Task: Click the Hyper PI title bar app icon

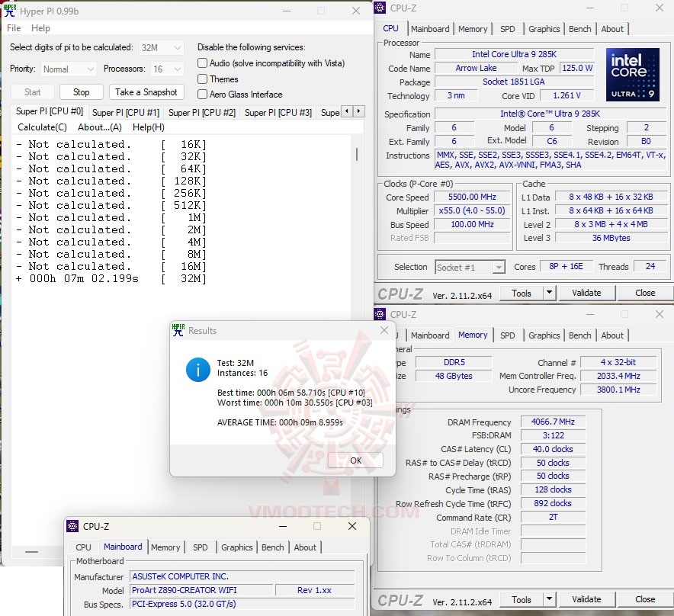Action: tap(9, 11)
